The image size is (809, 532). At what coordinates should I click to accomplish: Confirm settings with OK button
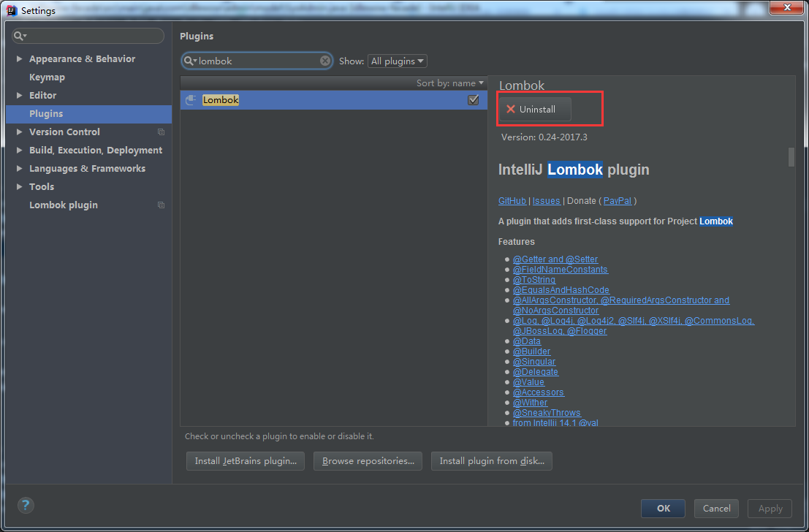[663, 509]
